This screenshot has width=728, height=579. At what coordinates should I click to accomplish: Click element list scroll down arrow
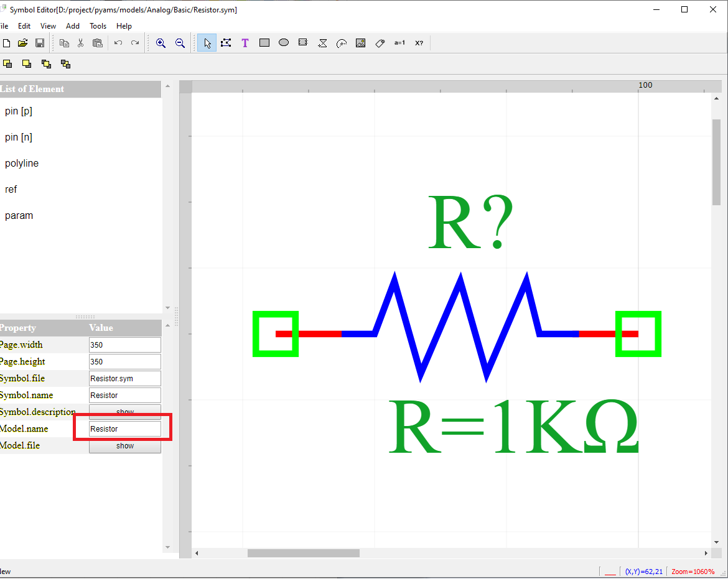coord(167,308)
